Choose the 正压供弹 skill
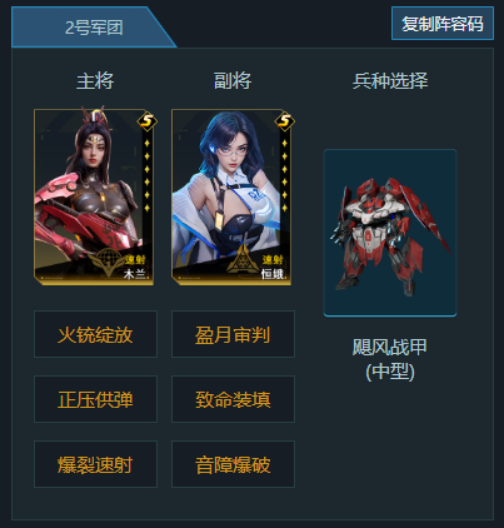Viewport: 504px width, 528px height. click(x=96, y=399)
